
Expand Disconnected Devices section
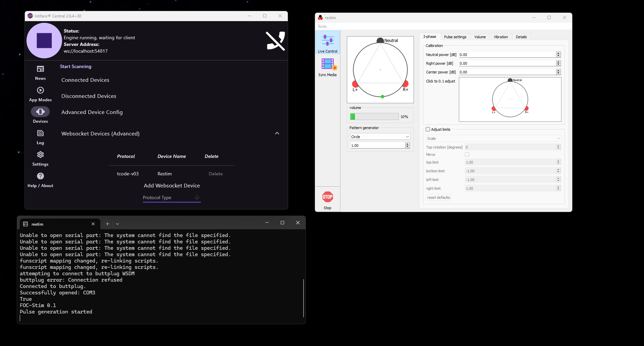[x=89, y=96]
